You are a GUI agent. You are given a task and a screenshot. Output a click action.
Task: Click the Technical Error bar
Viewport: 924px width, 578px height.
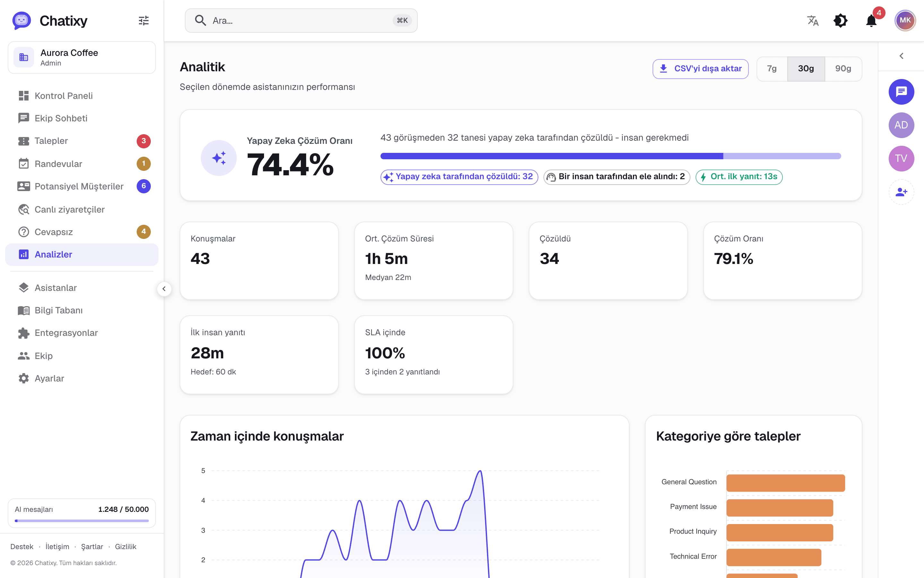774,557
